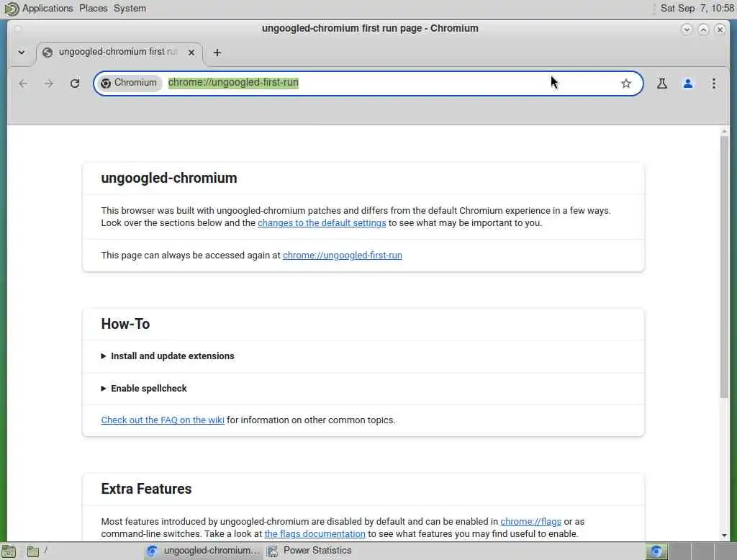Click the clock showing Sat Sep 7
Screen dimensions: 737x560
coord(697,9)
